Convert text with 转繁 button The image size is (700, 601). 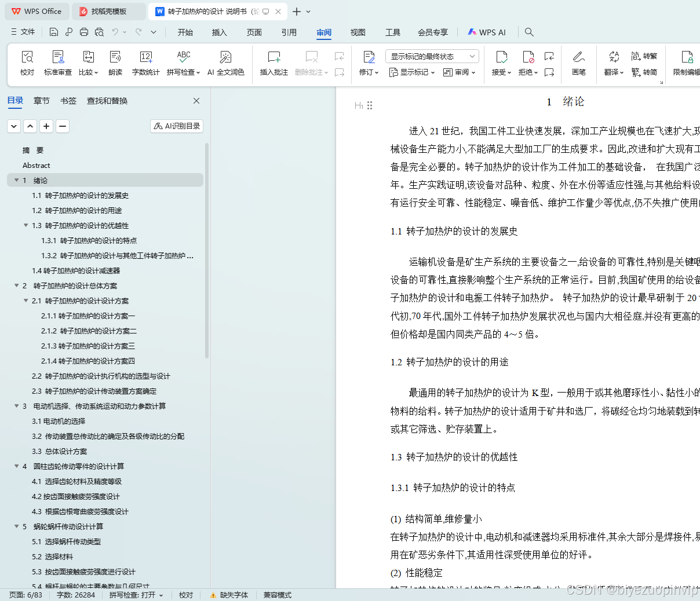[x=644, y=56]
